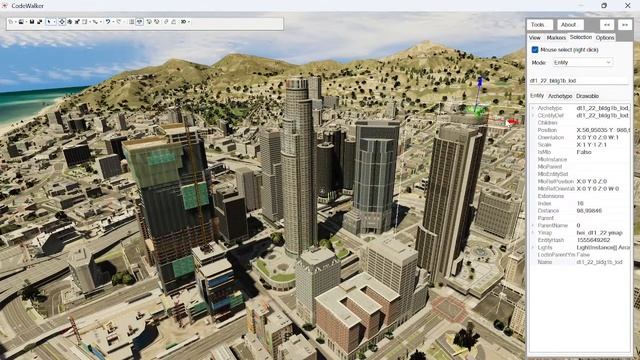Select the Name property row
640x360 pixels.
tap(580, 262)
